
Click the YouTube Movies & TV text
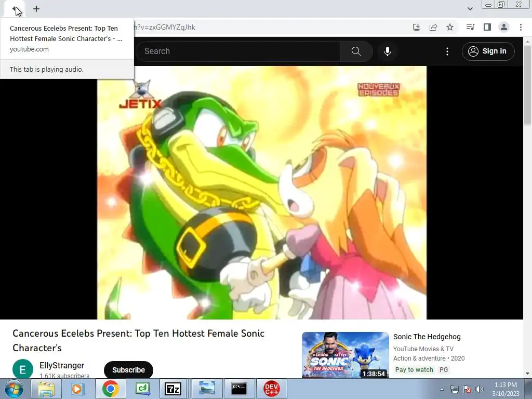(x=423, y=349)
